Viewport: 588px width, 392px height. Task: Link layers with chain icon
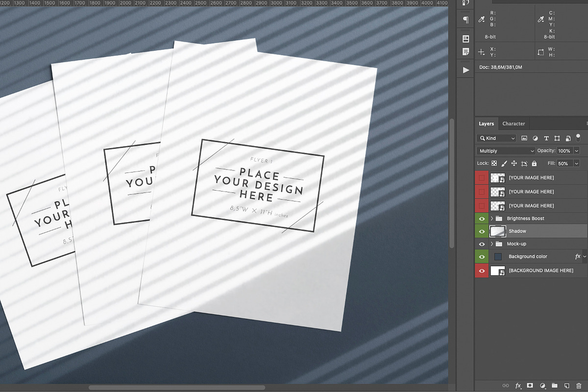click(506, 386)
